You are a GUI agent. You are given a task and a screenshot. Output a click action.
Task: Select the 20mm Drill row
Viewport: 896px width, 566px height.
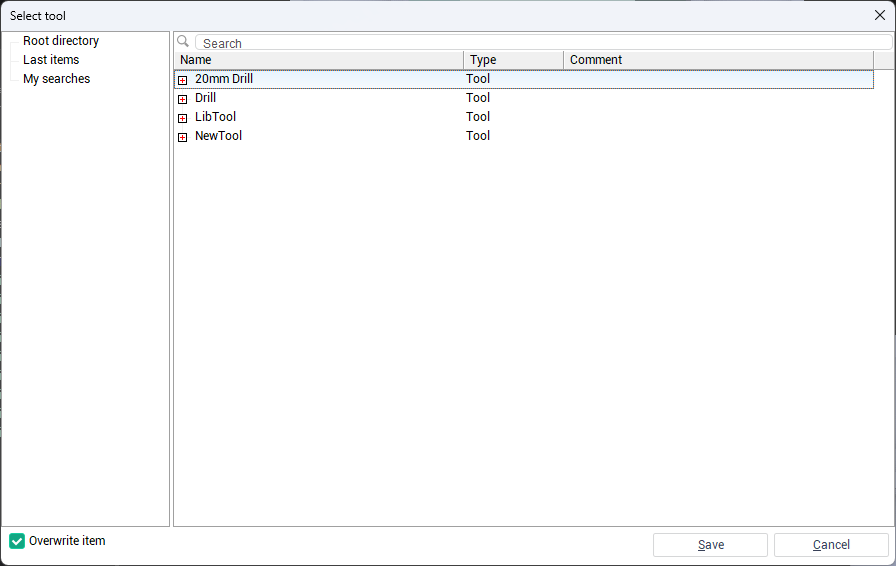(x=224, y=79)
